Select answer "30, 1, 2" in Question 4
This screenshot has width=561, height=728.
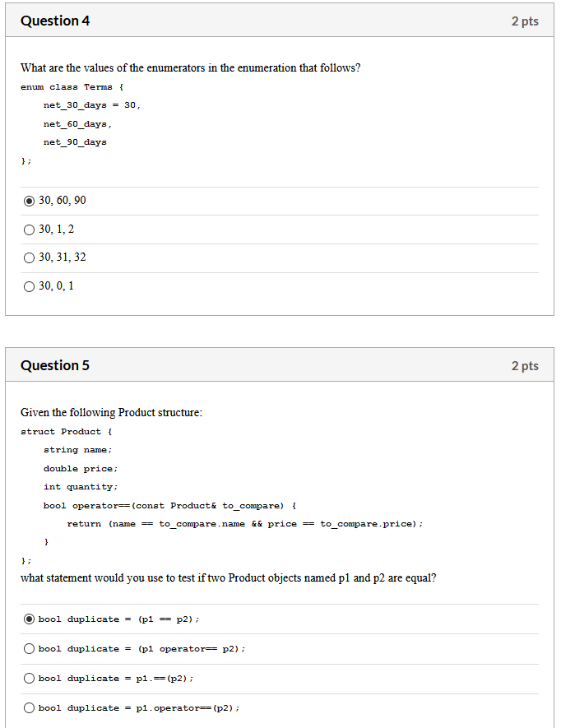click(29, 229)
